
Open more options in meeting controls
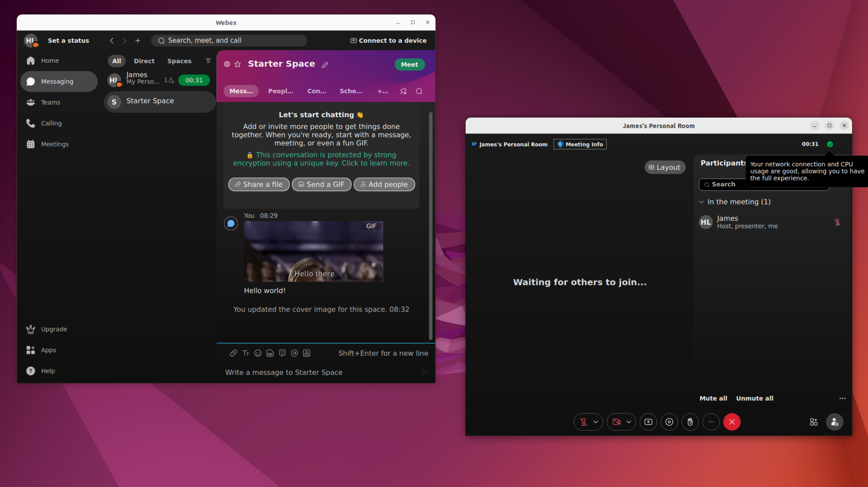[711, 422]
